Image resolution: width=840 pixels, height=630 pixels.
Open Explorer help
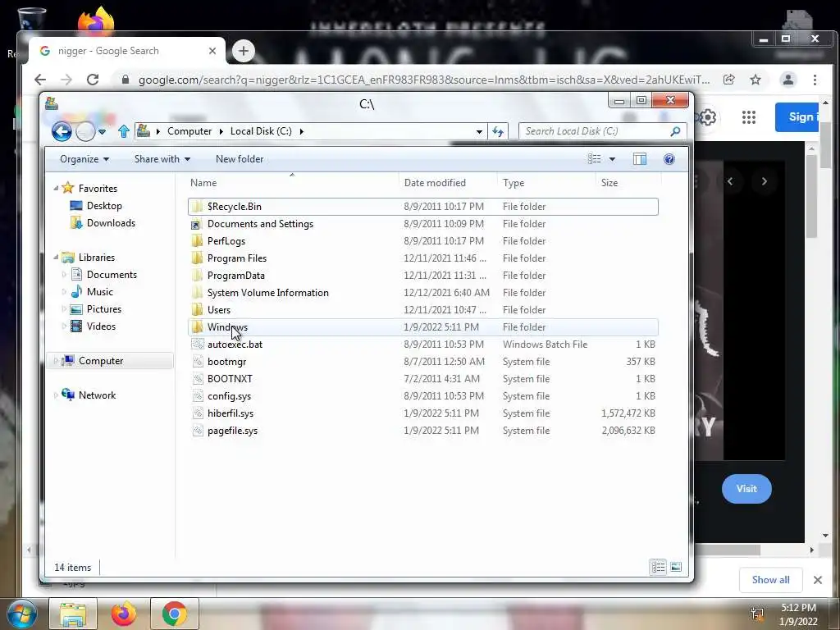pos(669,159)
